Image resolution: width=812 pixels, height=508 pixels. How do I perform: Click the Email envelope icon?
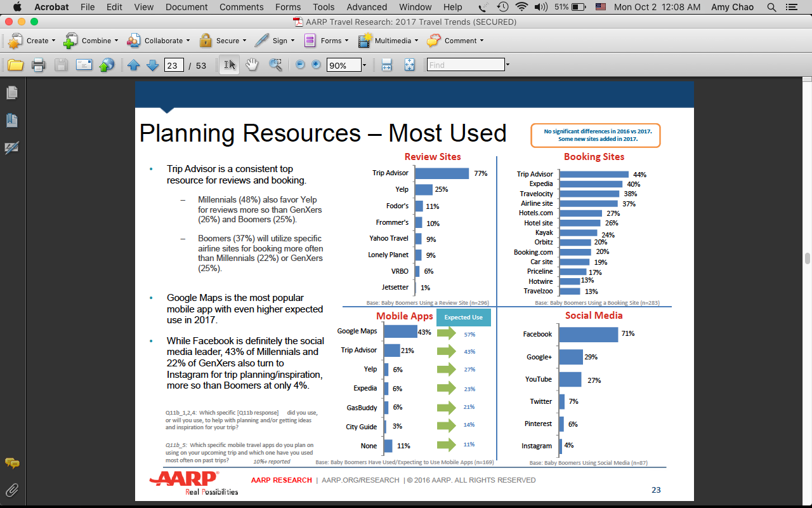pos(84,65)
